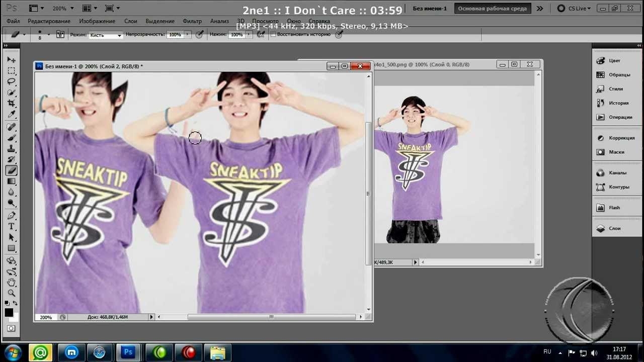Screen dimensions: 644x362
Task: Click the CS Live button
Action: [x=575, y=9]
